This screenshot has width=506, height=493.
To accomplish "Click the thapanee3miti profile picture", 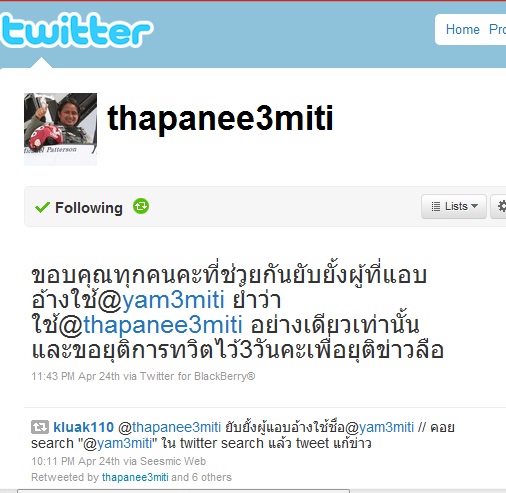I will point(60,129).
